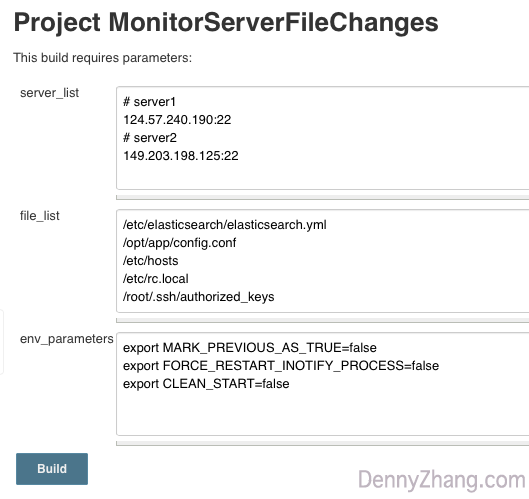Click the MARK_PREVIOUS_AS_TRUE=false export line

click(x=250, y=348)
